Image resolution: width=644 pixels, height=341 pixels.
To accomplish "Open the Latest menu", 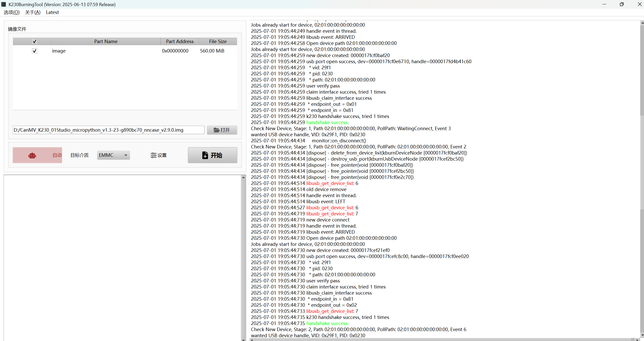I will tap(52, 12).
